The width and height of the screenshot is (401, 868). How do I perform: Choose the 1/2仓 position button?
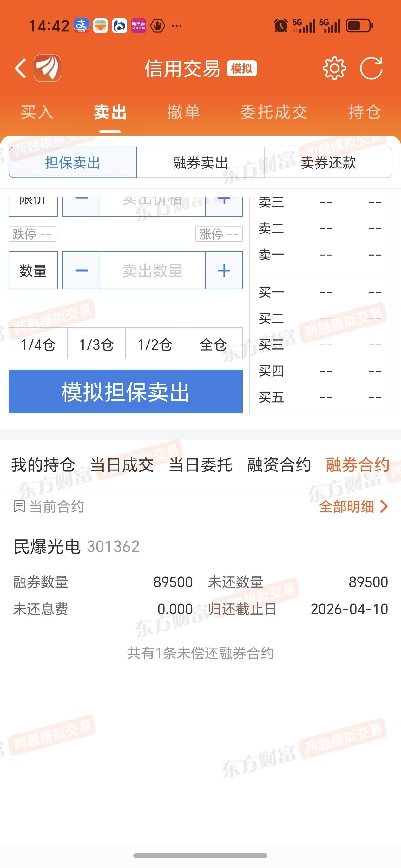point(155,344)
